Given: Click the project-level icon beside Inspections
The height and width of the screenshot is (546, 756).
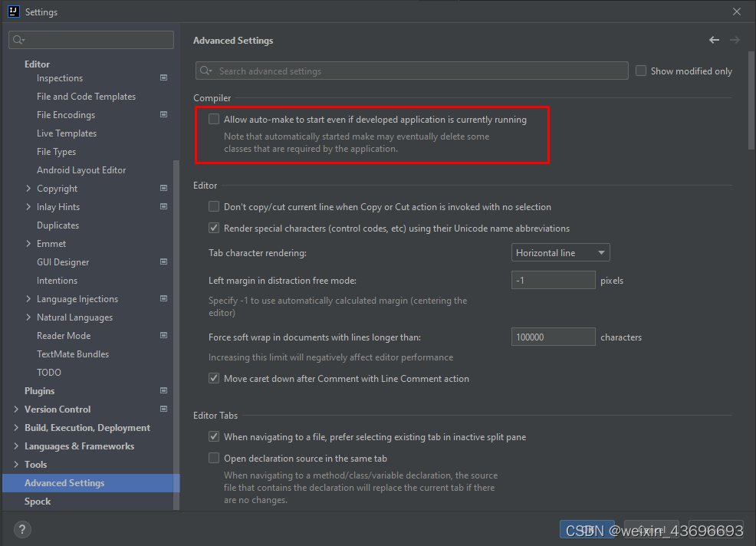Looking at the screenshot, I should 164,77.
